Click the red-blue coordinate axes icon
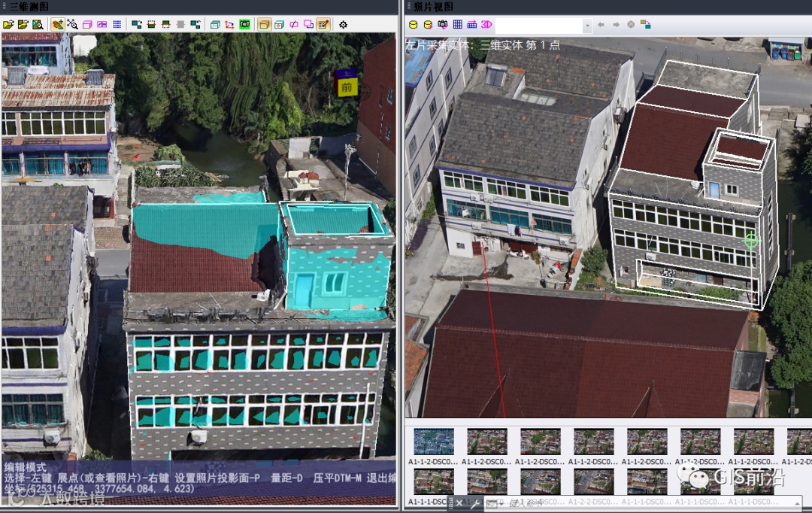 click(229, 24)
